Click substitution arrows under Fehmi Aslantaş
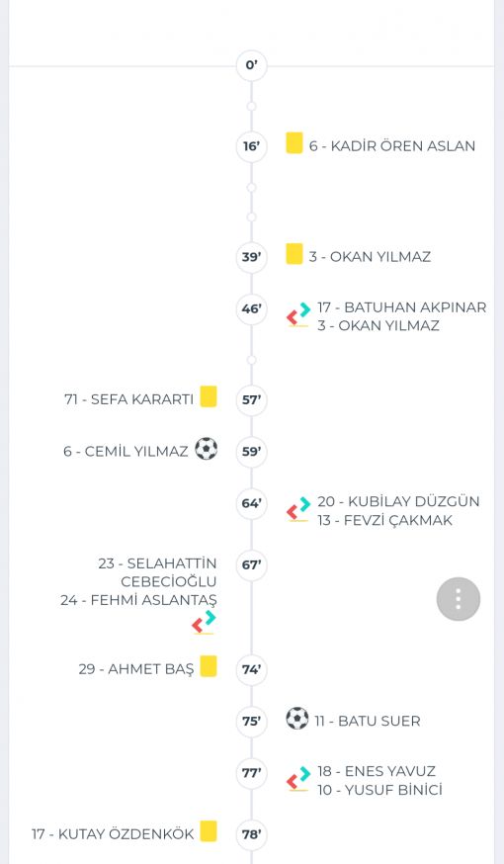The height and width of the screenshot is (864, 504). [204, 622]
